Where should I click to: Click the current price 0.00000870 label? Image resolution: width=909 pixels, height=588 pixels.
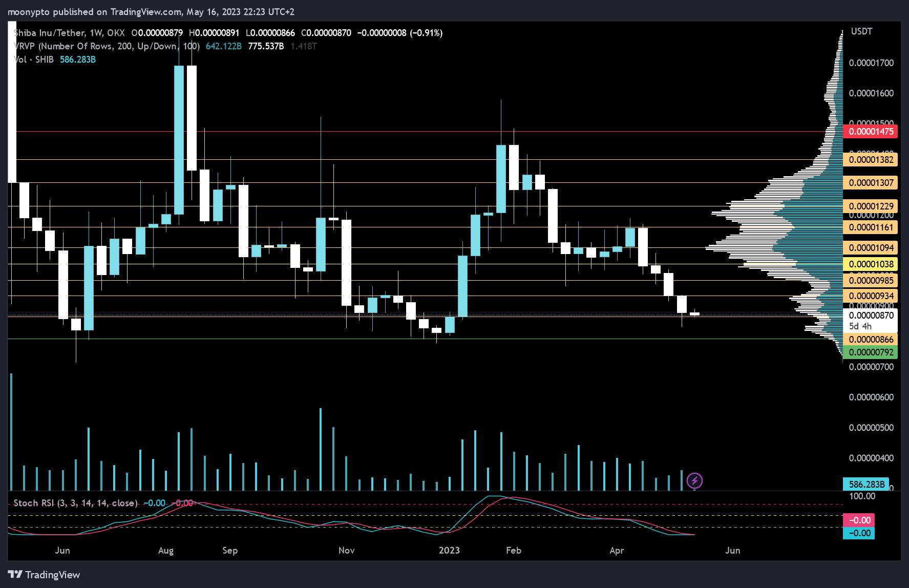(870, 316)
